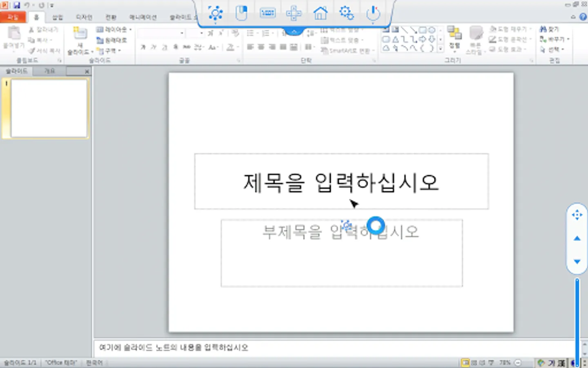This screenshot has height=368, width=588.
Task: Toggle the Reading view button in the status bar
Action: tap(482, 363)
